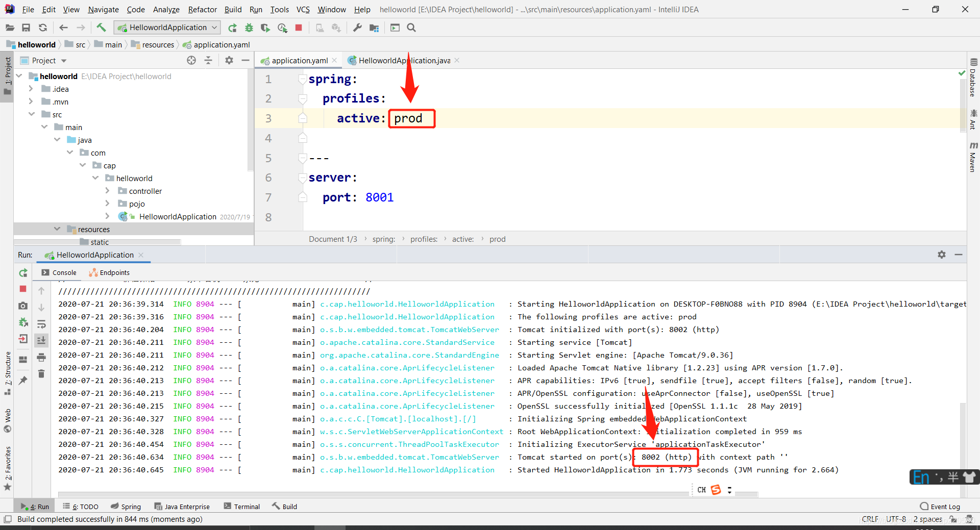Click the camera Dump Threads icon
The image size is (980, 530).
click(23, 306)
